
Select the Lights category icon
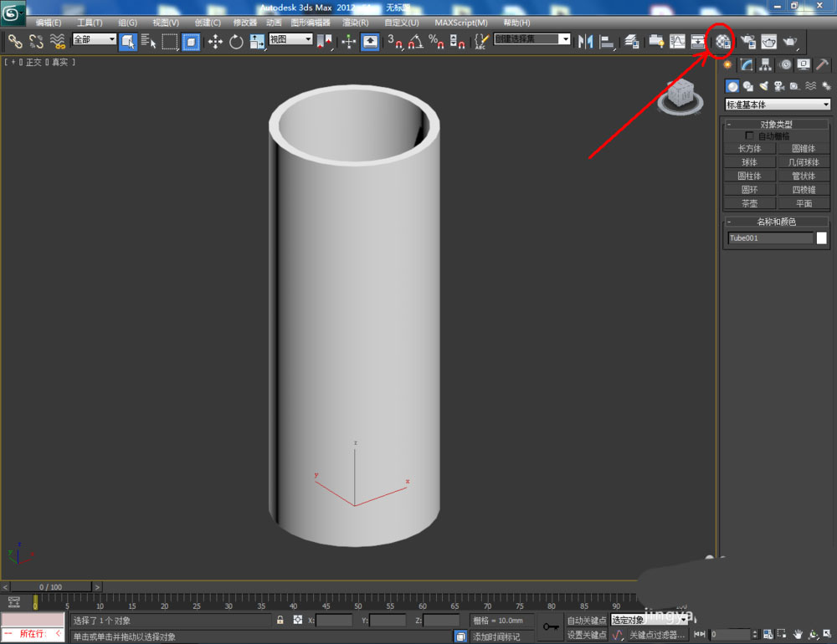pos(763,85)
